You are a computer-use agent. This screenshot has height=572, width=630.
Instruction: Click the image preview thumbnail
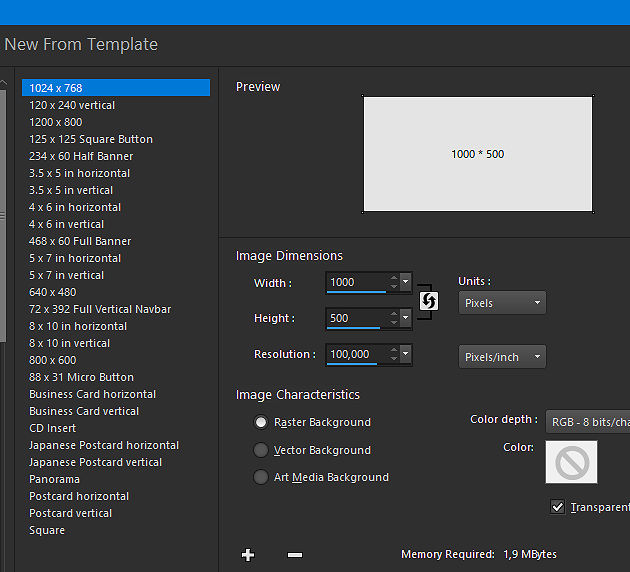pos(477,154)
